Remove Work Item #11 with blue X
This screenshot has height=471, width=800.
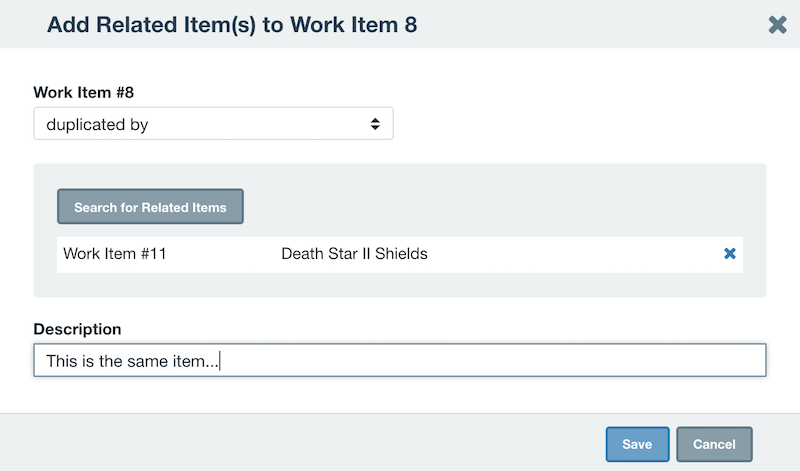click(x=730, y=254)
